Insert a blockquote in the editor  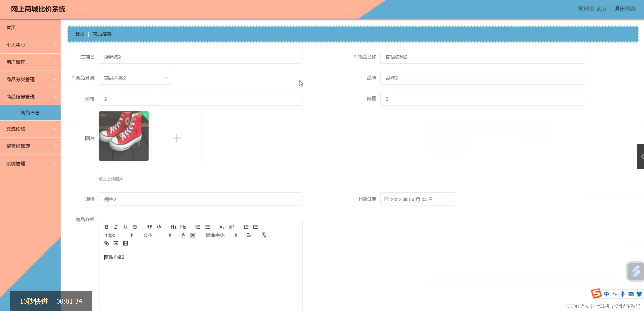coord(149,227)
